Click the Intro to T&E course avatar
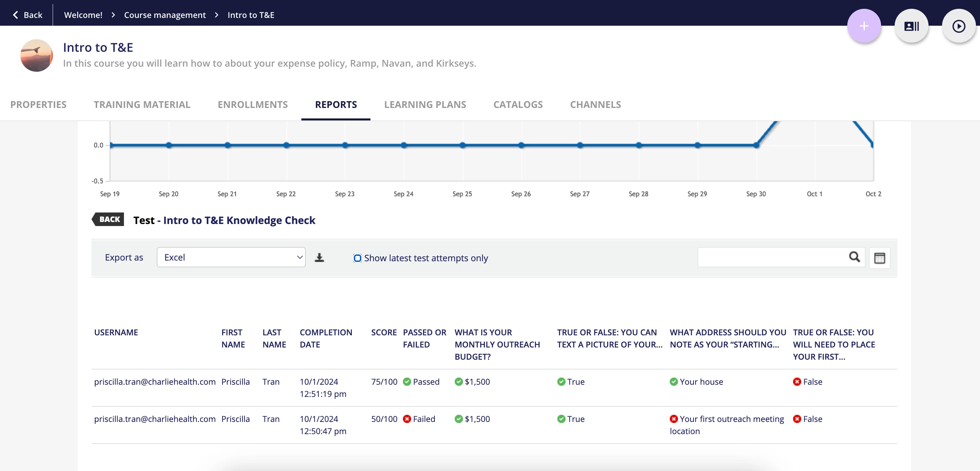Screen dimensions: 980x471 click(x=37, y=55)
